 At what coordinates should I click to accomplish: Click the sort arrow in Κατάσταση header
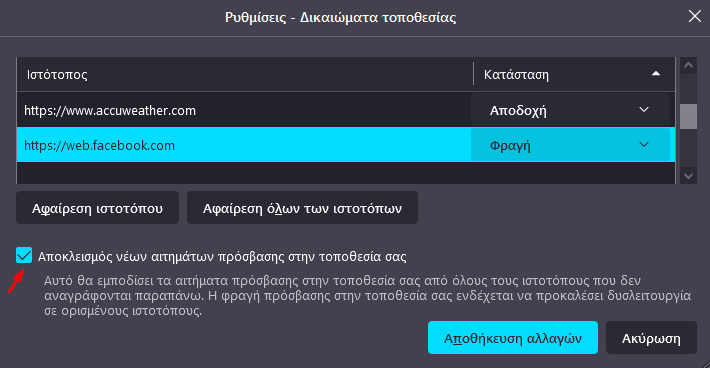click(656, 74)
